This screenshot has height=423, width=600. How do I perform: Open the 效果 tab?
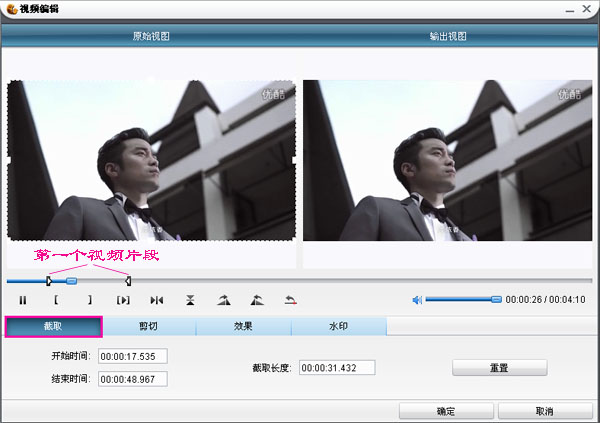[x=243, y=327]
